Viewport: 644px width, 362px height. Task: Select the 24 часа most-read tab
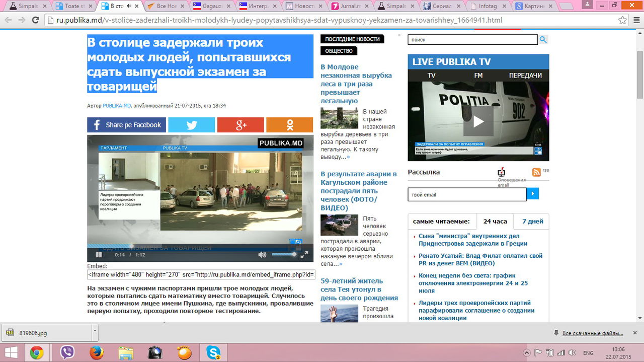(495, 222)
